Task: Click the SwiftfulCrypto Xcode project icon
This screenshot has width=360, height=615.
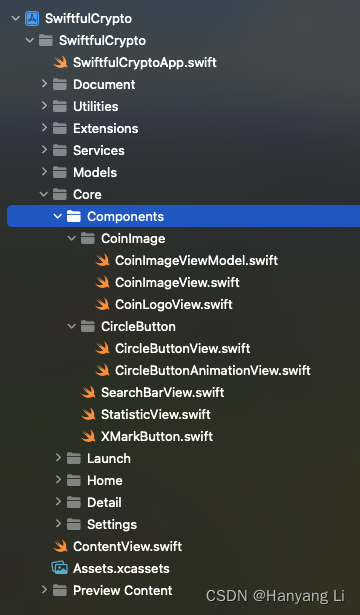Action: 32,18
